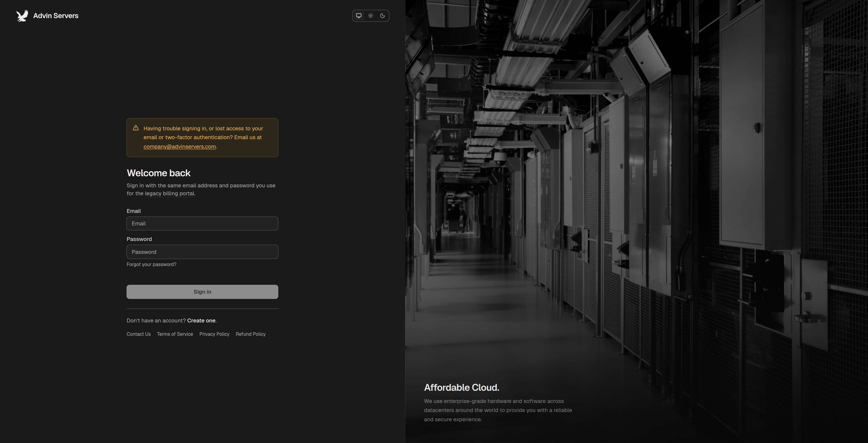Image resolution: width=868 pixels, height=443 pixels.
Task: Switch to light theme sun icon
Action: click(x=371, y=16)
